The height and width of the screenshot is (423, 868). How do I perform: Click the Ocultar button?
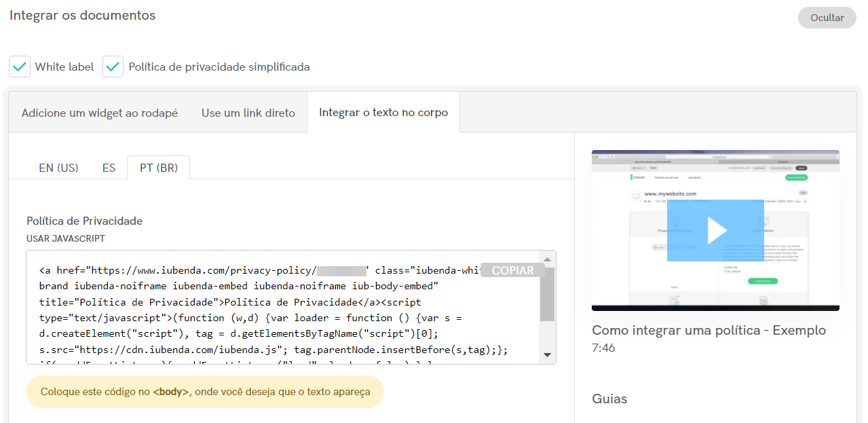point(827,18)
